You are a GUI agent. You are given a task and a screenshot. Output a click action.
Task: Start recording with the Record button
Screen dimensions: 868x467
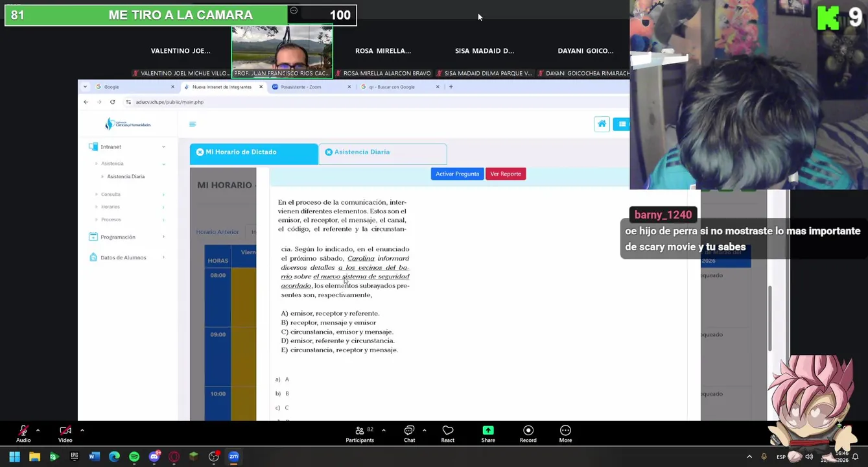coord(528,434)
